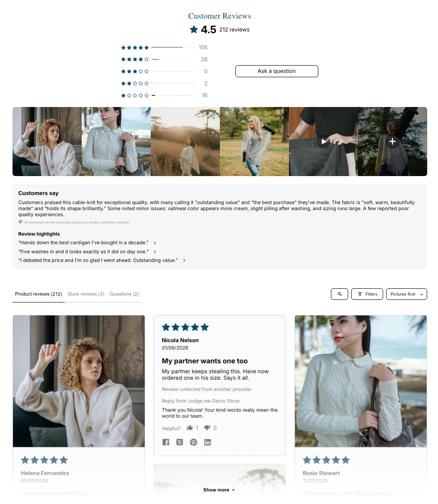Click the Ask a question button
This screenshot has width=438, height=504.
click(x=277, y=71)
